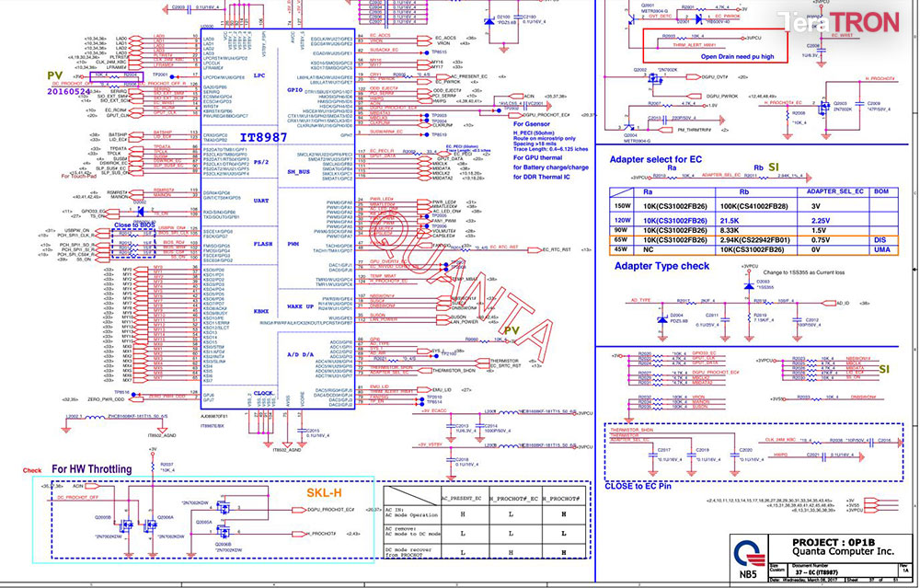Click the Quanta NB5 logo in title block

(x=749, y=558)
